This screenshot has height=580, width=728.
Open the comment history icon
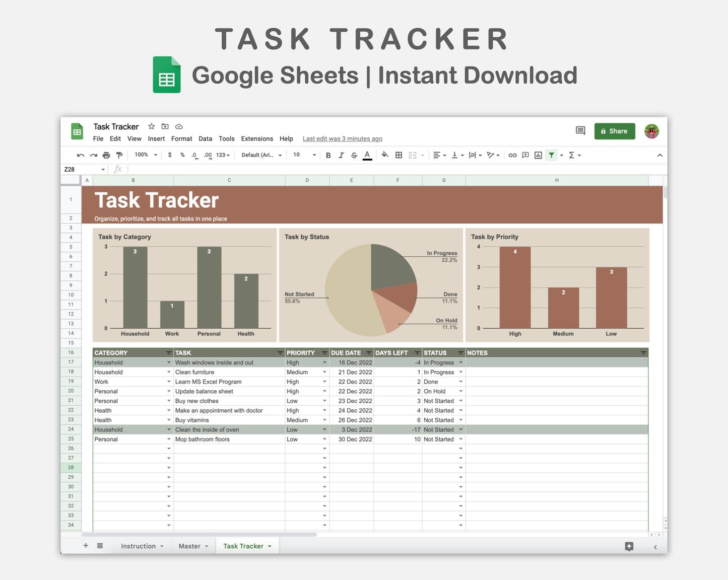[x=580, y=131]
